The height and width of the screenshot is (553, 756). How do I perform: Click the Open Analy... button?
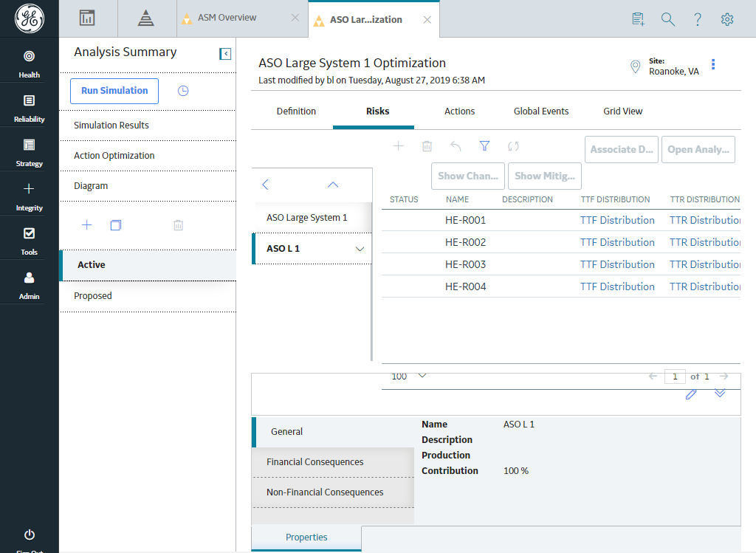pyautogui.click(x=698, y=149)
